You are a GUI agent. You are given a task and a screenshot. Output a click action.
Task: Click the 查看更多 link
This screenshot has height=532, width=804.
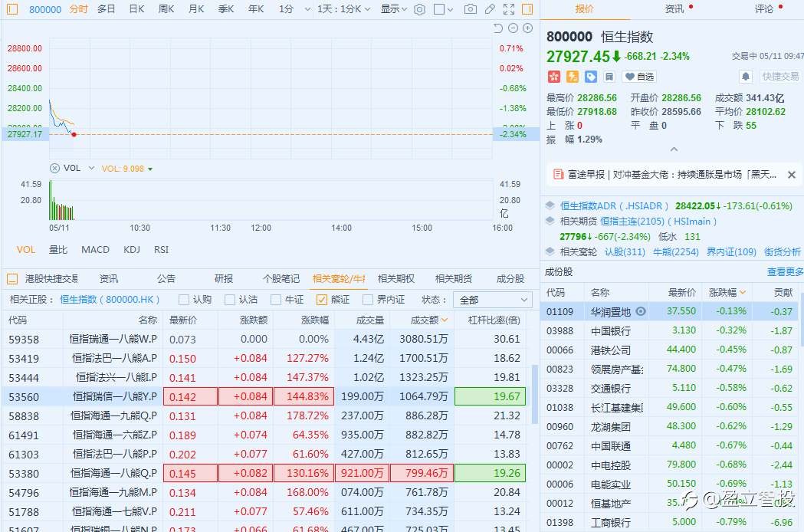point(785,271)
